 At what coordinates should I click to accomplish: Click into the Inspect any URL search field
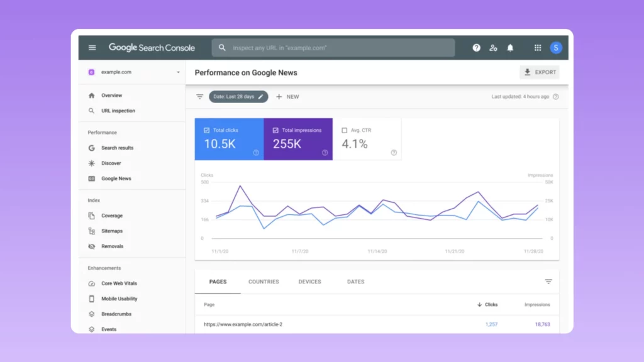point(333,48)
